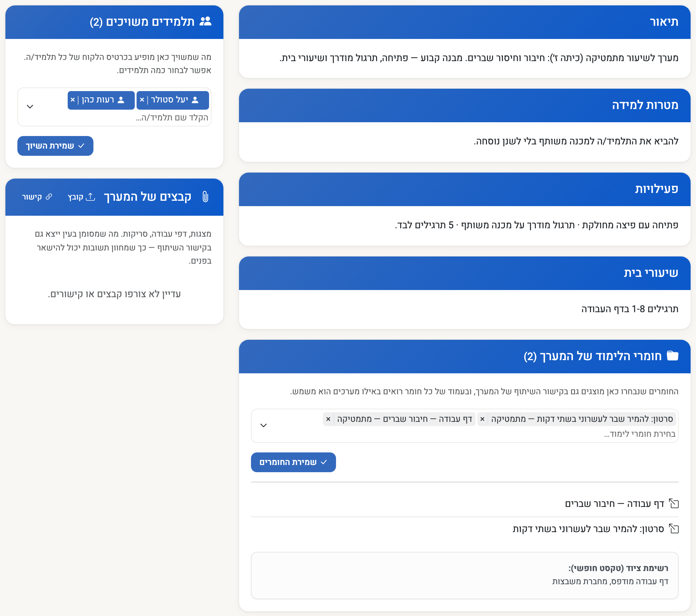This screenshot has height=616, width=696.
Task: Click the paperclip icon in files header
Action: [205, 197]
